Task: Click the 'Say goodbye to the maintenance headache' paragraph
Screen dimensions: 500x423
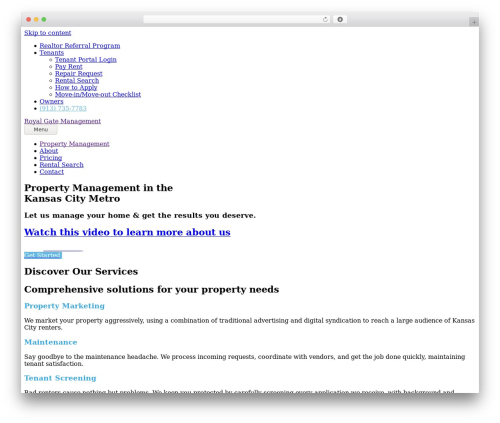Action: click(x=245, y=360)
